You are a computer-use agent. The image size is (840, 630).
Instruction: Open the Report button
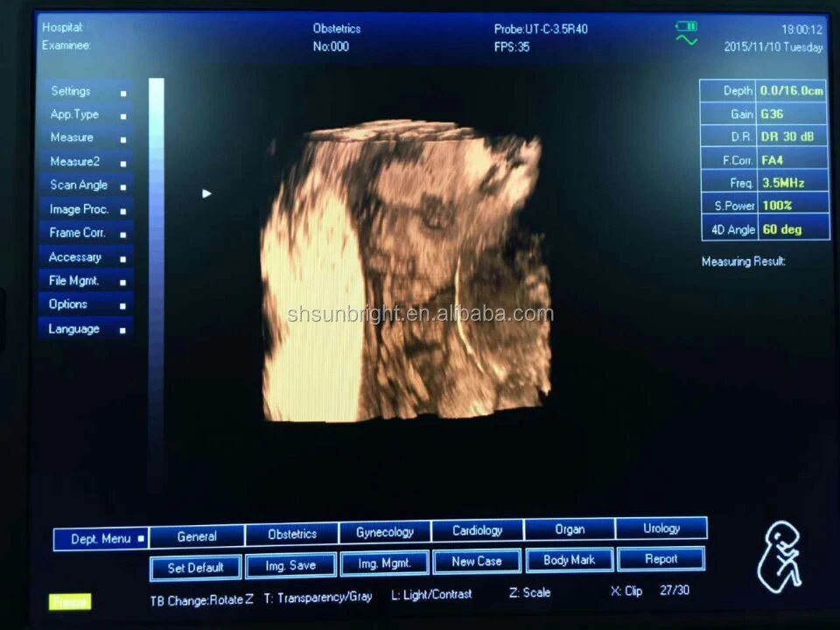661,559
